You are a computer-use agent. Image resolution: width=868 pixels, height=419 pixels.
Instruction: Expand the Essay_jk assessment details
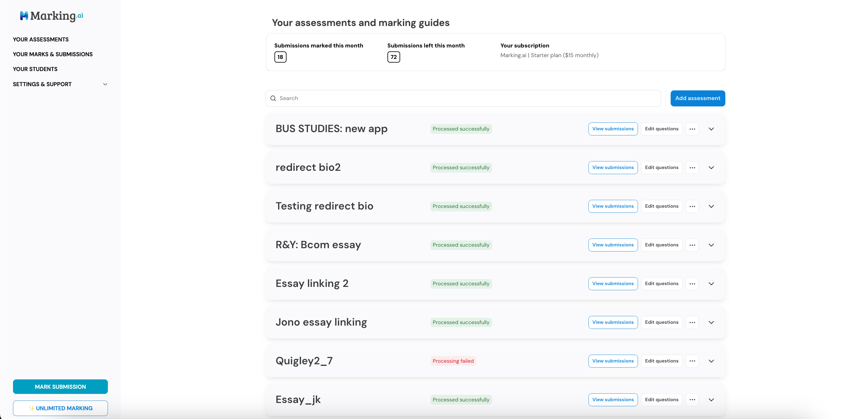[711, 400]
